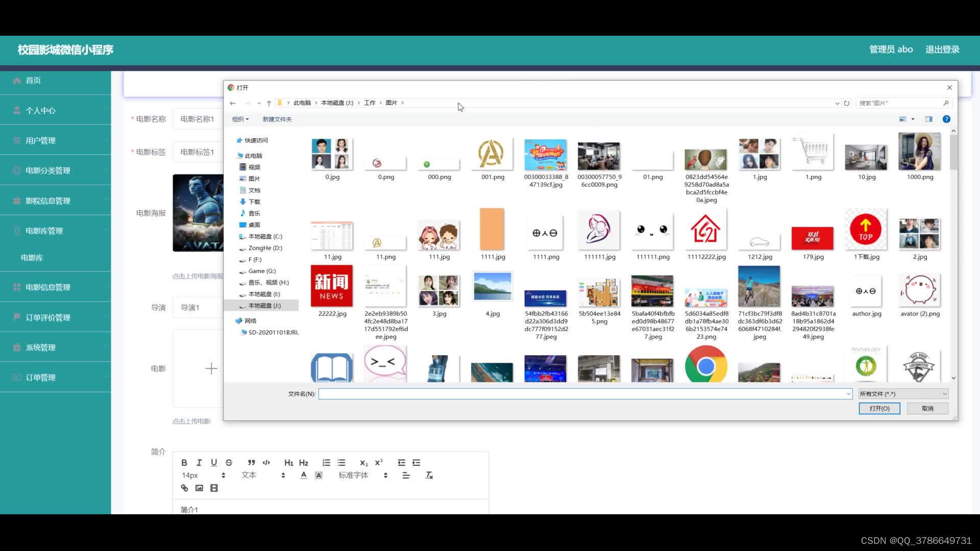Open 影院信息管理 sidebar menu

point(55,201)
